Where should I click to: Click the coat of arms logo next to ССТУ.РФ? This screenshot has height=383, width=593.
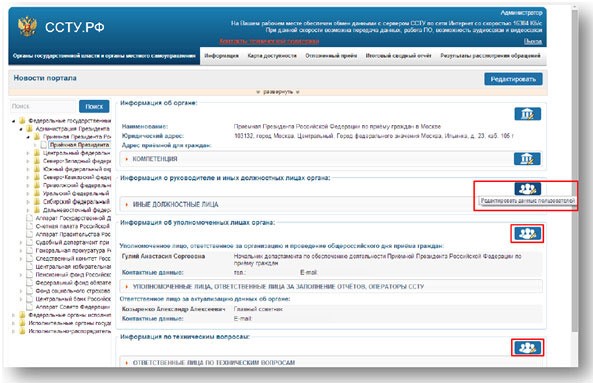tap(27, 26)
